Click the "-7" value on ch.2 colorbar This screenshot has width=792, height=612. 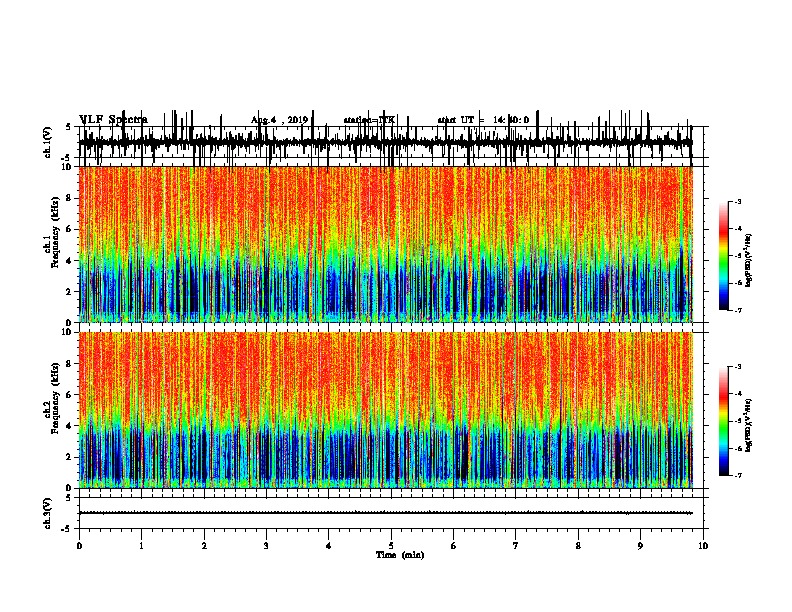[737, 476]
